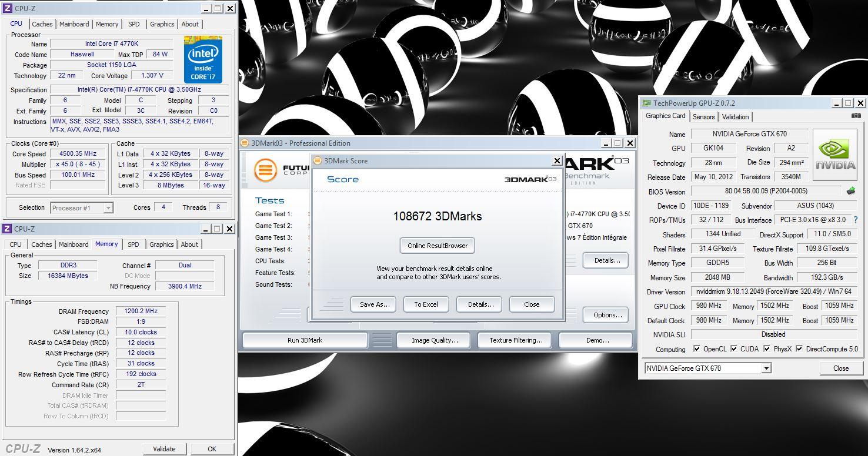Click 108672 3DMarks score text
Viewport: 868px width, 456px height.
click(x=438, y=216)
